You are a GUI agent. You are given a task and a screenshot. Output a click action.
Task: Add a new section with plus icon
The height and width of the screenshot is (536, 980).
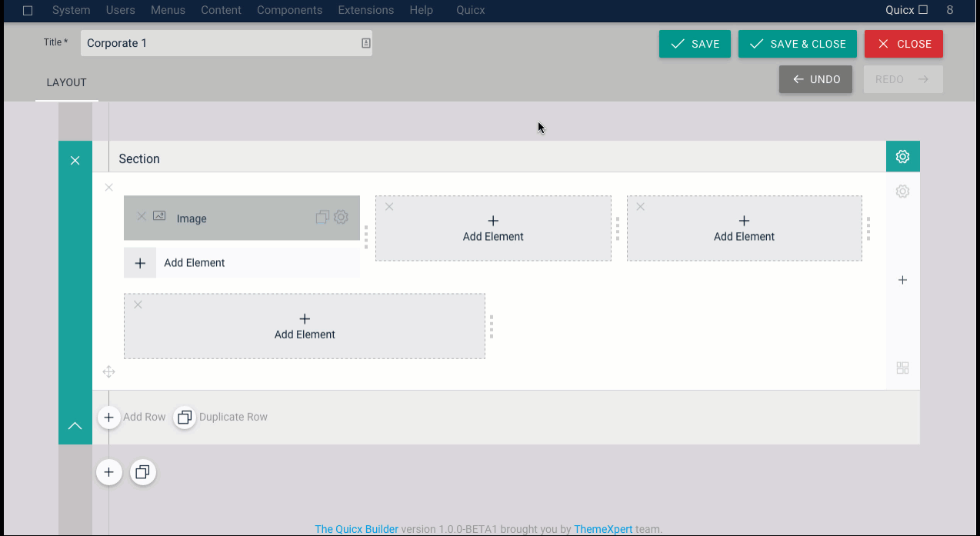(x=109, y=472)
